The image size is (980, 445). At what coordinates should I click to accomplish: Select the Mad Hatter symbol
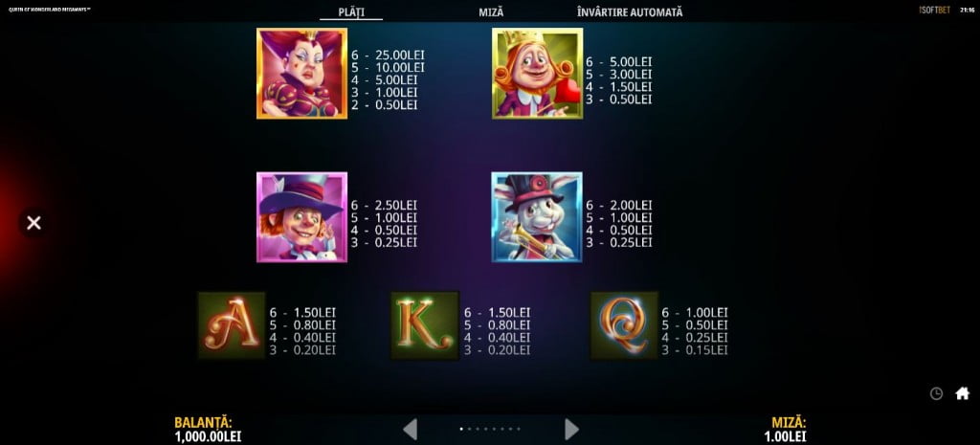tap(301, 217)
